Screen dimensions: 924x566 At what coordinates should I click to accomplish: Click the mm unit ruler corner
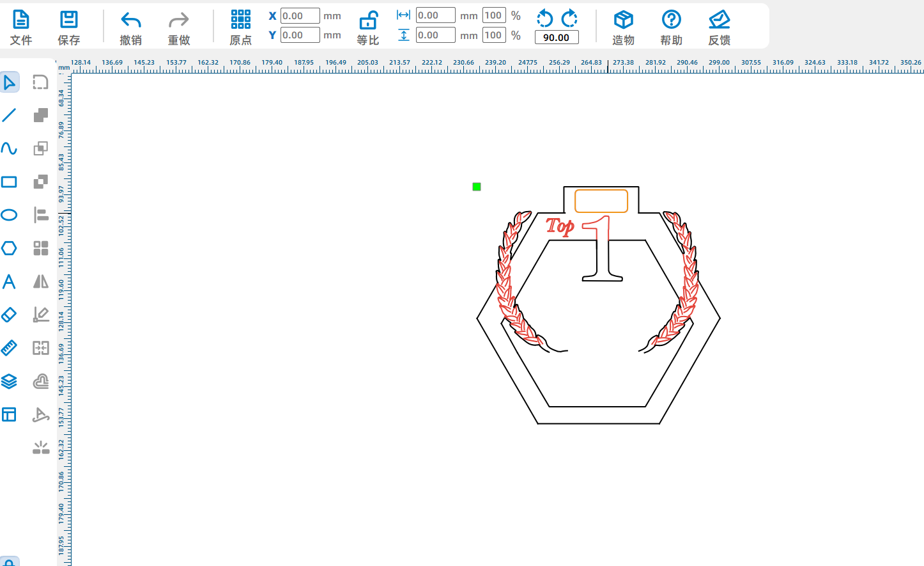point(64,67)
